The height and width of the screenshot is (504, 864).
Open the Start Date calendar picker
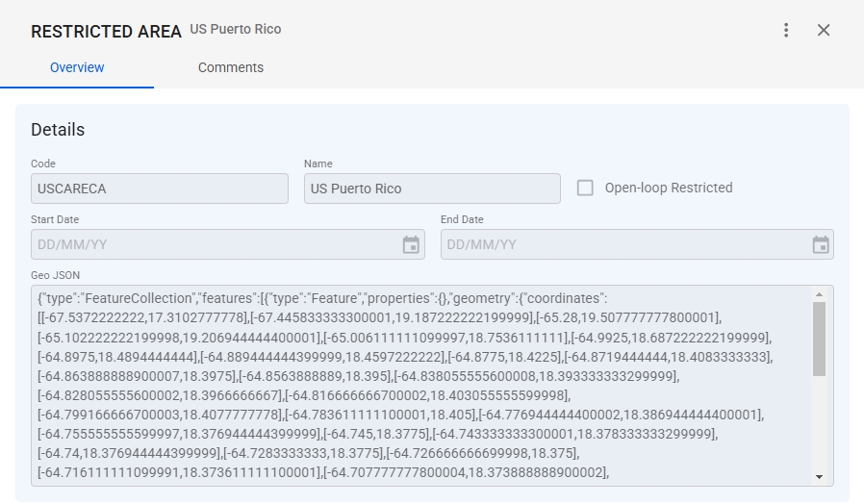click(x=411, y=244)
